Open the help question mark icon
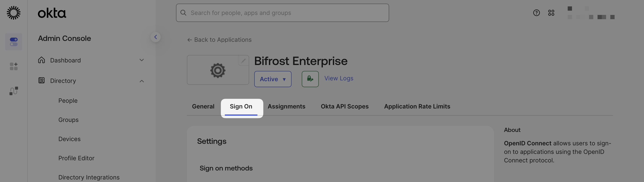 [536, 13]
